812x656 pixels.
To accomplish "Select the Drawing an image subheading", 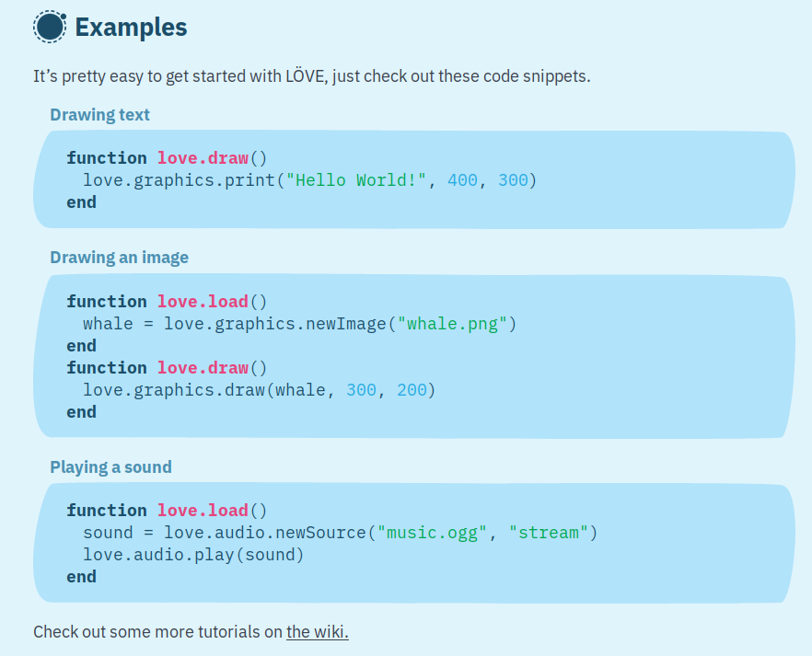I will [119, 258].
